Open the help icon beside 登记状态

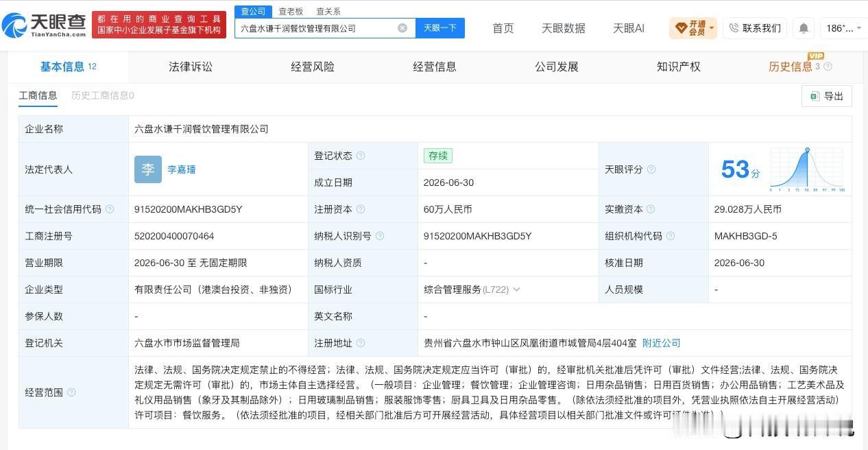361,156
